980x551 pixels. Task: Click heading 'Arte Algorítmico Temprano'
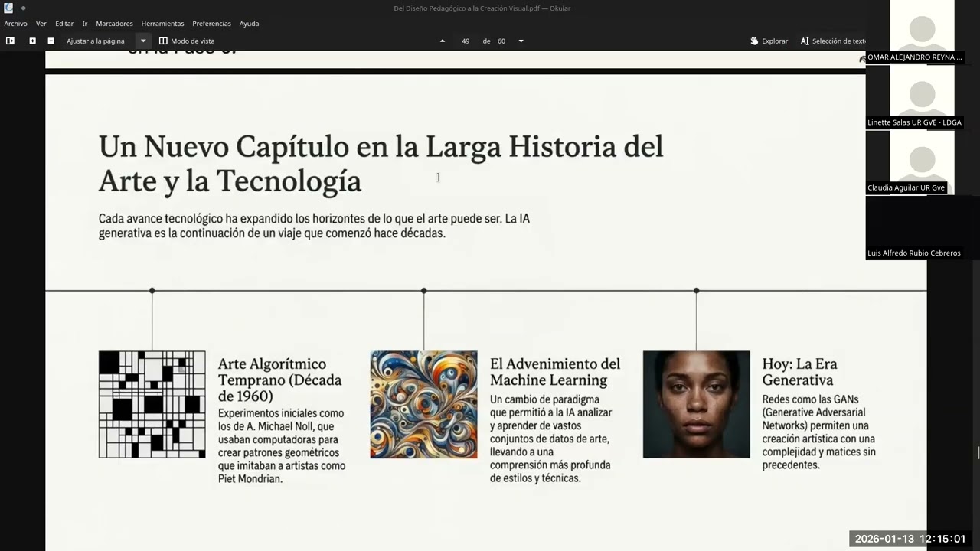(280, 380)
